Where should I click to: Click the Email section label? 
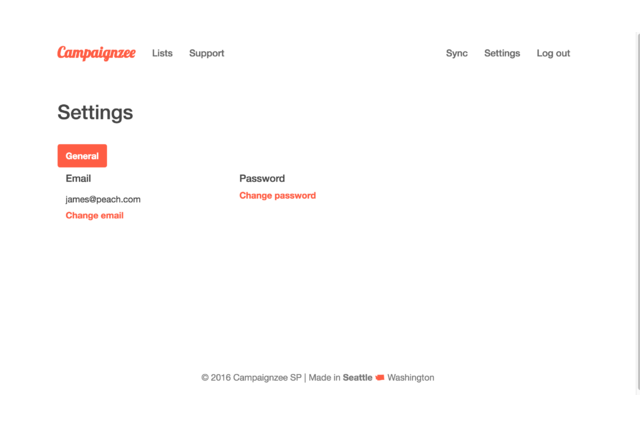click(78, 178)
